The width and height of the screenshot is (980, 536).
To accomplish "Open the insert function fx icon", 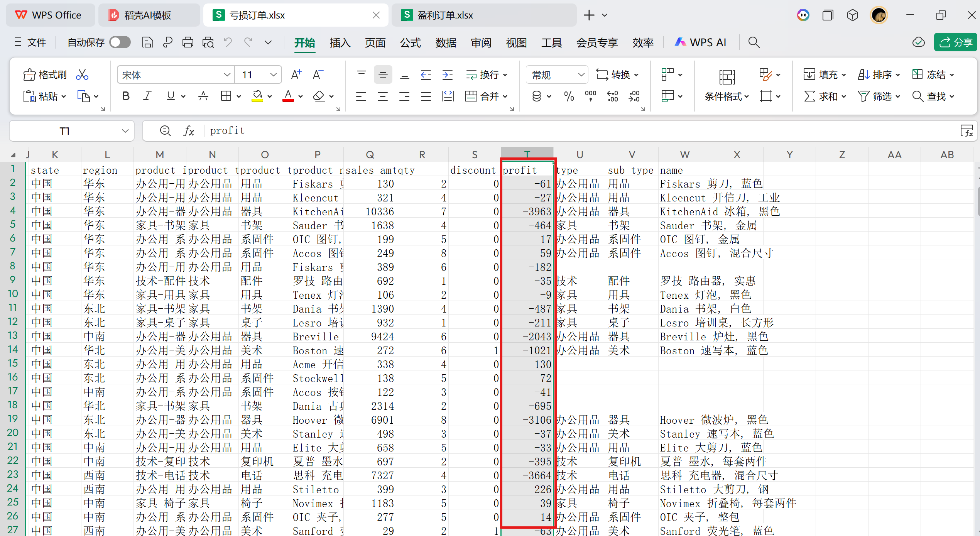I will point(189,131).
